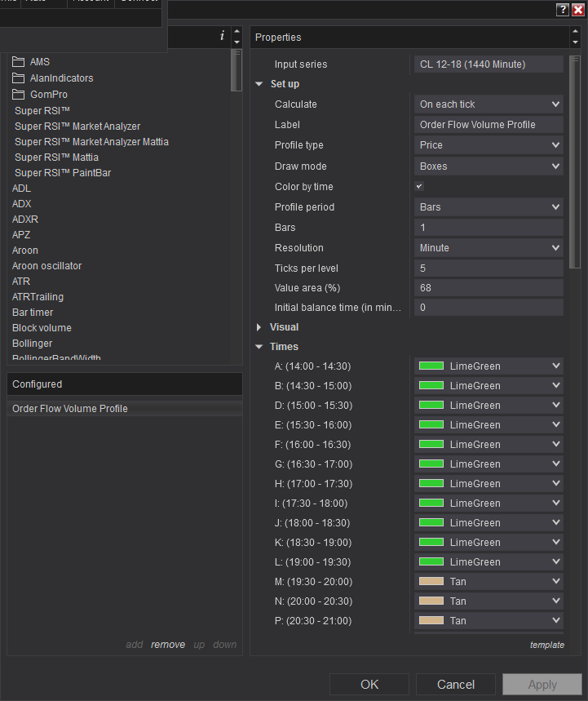
Task: Click the help question mark icon
Action: 563,10
